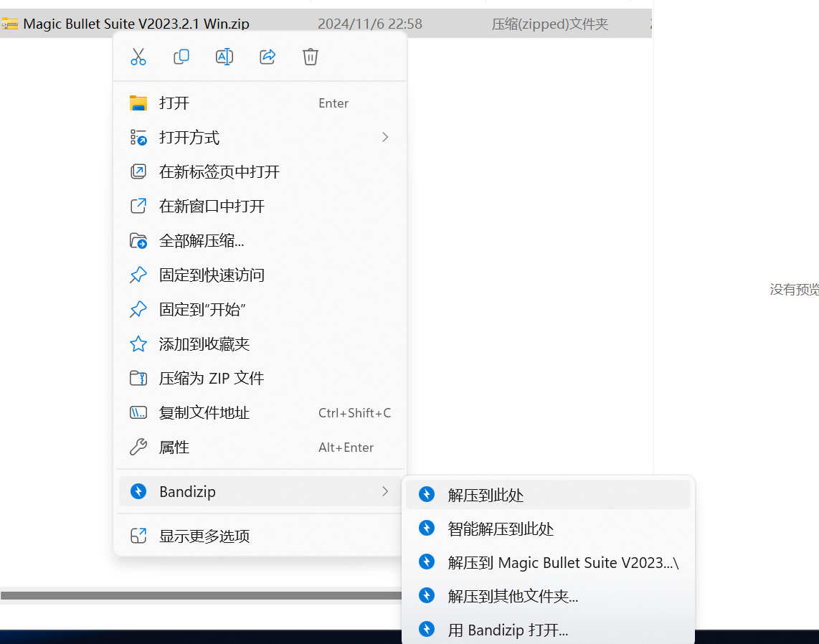Choose 显示更多选项
This screenshot has height=644, width=819.
pos(260,536)
